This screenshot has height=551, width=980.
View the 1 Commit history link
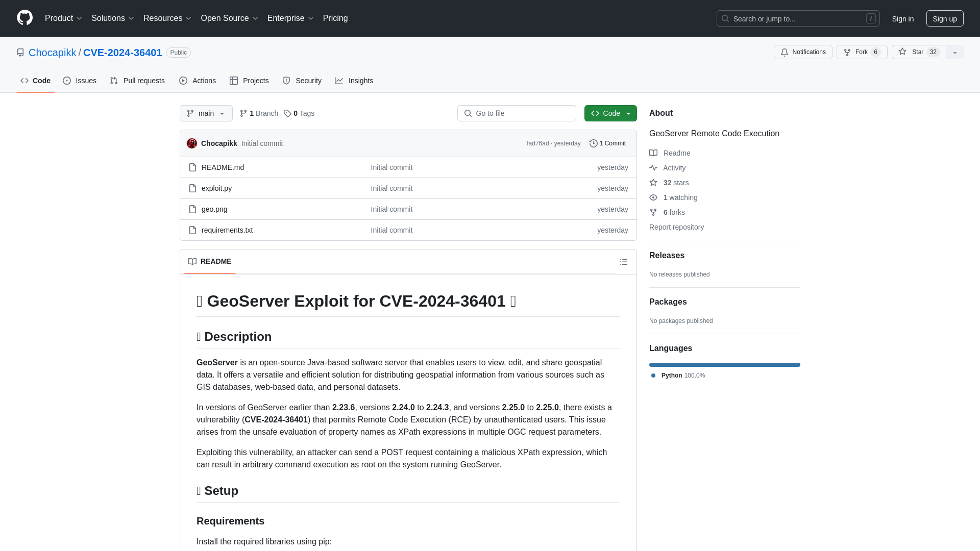(607, 143)
